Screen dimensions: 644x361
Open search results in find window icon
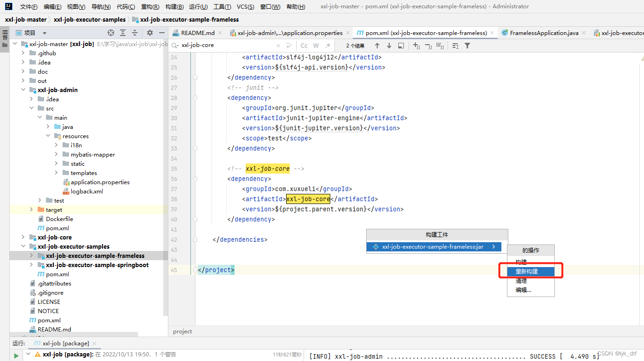[x=401, y=46]
